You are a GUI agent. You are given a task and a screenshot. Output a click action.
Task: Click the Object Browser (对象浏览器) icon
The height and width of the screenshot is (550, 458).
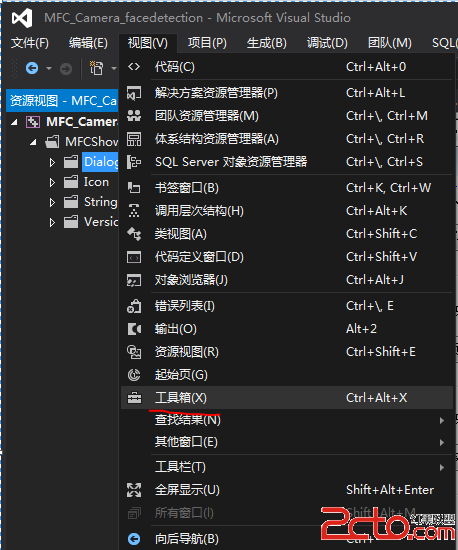[x=134, y=280]
